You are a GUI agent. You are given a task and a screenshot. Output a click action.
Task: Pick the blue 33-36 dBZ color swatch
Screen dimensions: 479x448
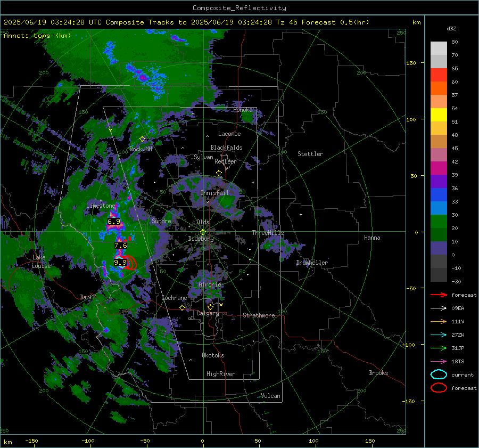(439, 195)
